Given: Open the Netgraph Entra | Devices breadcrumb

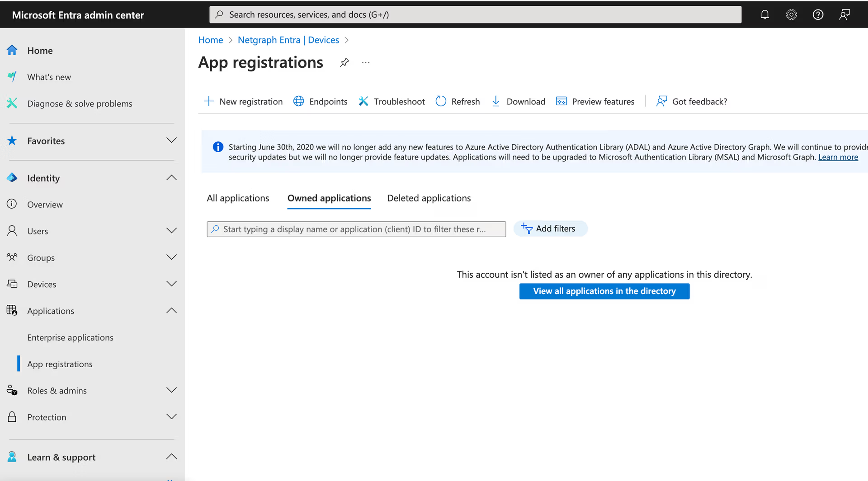Looking at the screenshot, I should point(288,40).
